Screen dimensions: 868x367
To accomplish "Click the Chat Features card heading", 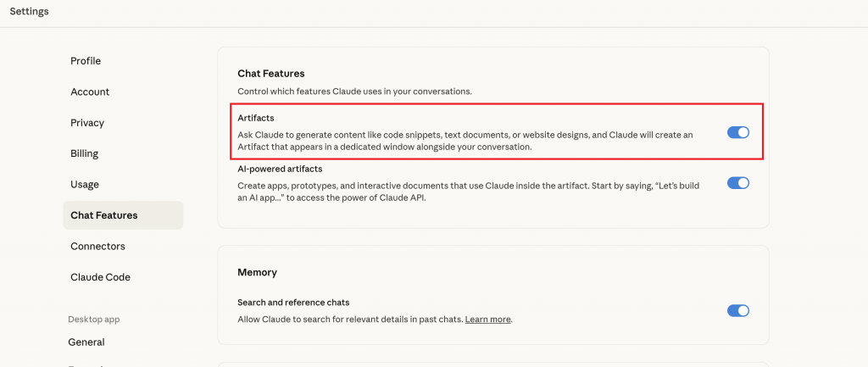I will click(271, 74).
